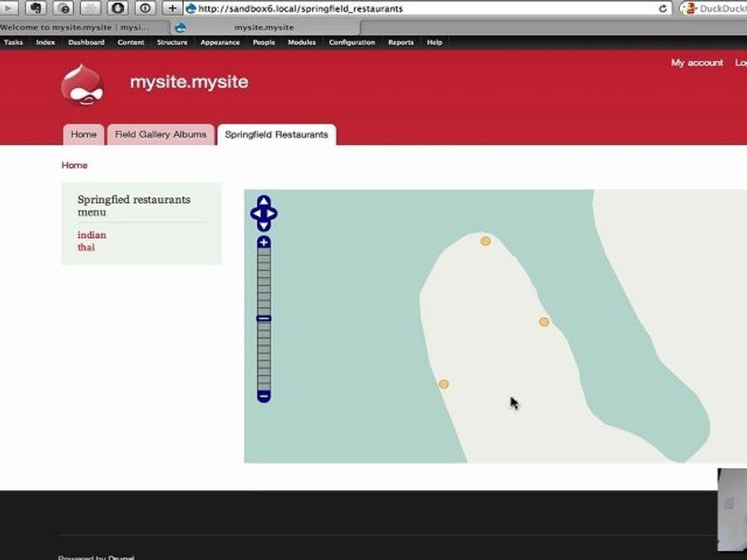Click the 'Springfied restaurants menu' heading
747x560 pixels.
point(134,205)
